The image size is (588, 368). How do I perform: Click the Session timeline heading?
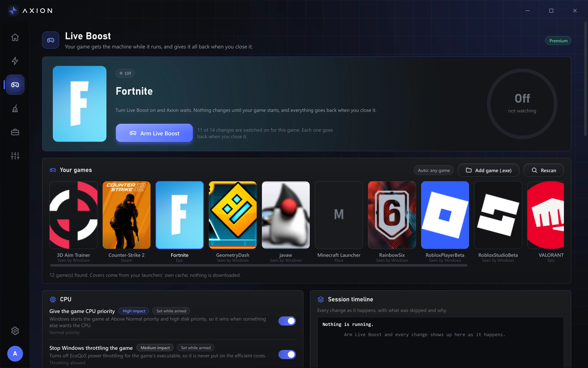pyautogui.click(x=350, y=299)
